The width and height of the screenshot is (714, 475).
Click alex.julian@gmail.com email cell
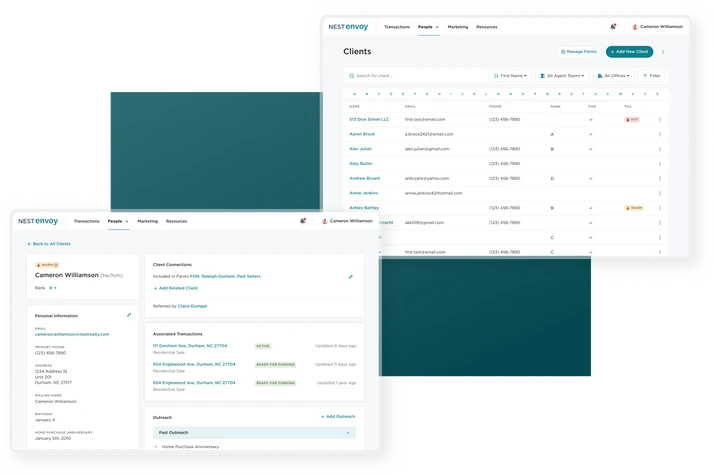click(427, 149)
